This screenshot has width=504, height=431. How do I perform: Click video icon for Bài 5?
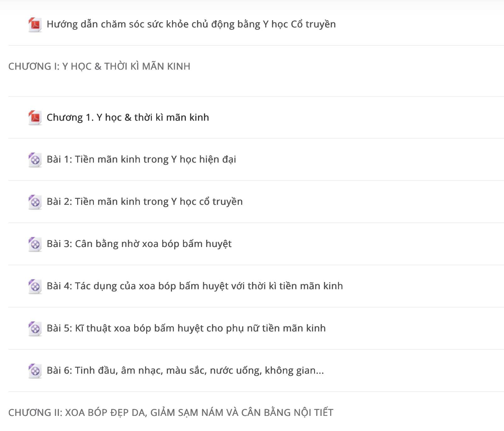[35, 329]
